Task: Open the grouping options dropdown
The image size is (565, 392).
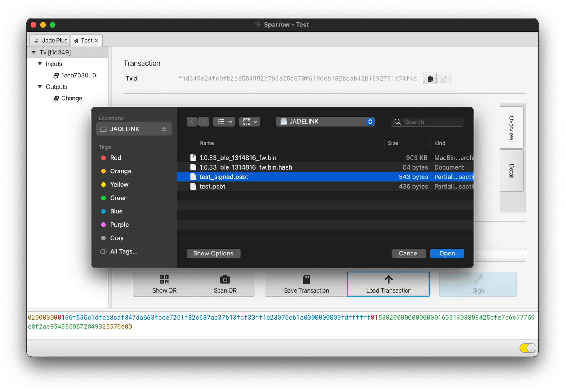Action: (250, 122)
